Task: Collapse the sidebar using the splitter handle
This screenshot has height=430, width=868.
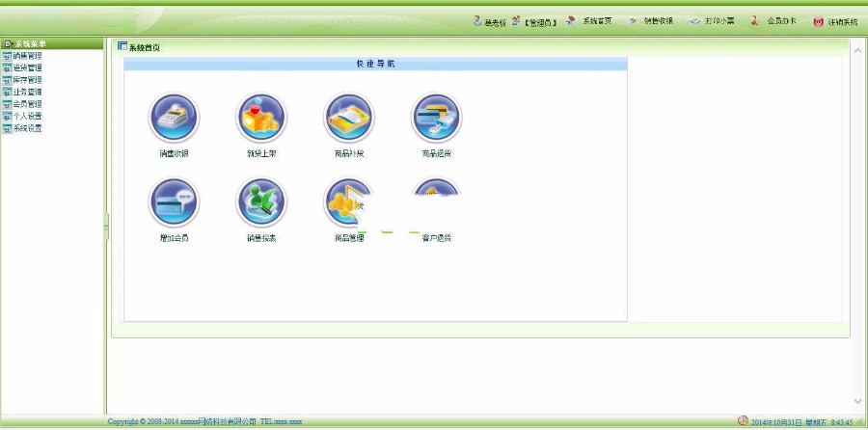Action: pos(106,227)
